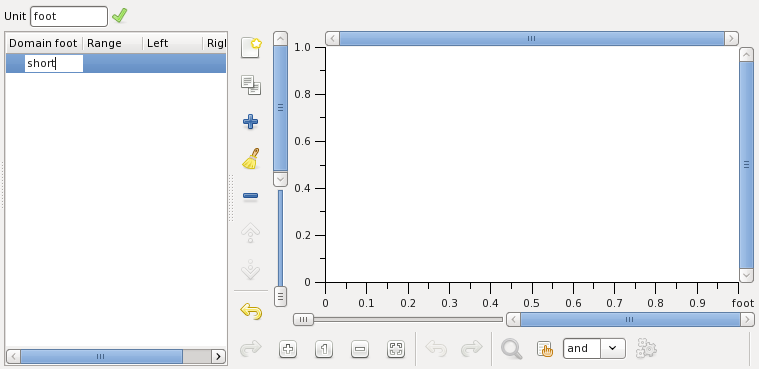
Task: Click into the Unit input field
Action: point(69,16)
